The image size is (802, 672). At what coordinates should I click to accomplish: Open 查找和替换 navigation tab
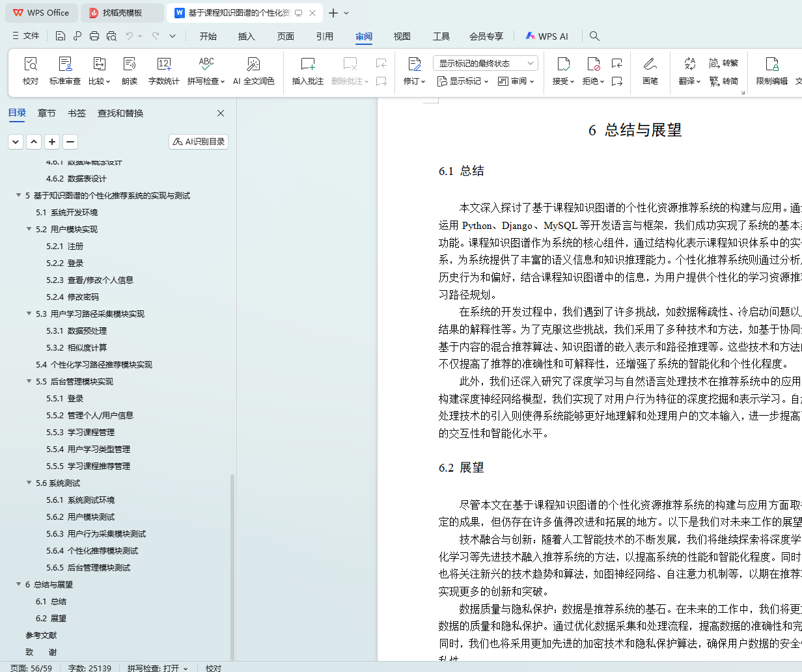120,113
